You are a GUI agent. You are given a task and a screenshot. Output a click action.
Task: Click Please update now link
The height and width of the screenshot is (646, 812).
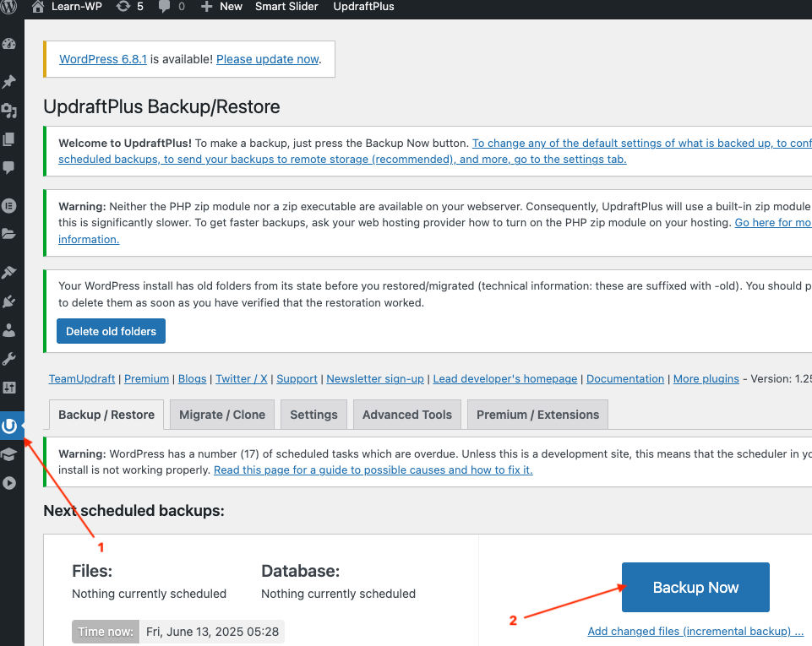(267, 59)
